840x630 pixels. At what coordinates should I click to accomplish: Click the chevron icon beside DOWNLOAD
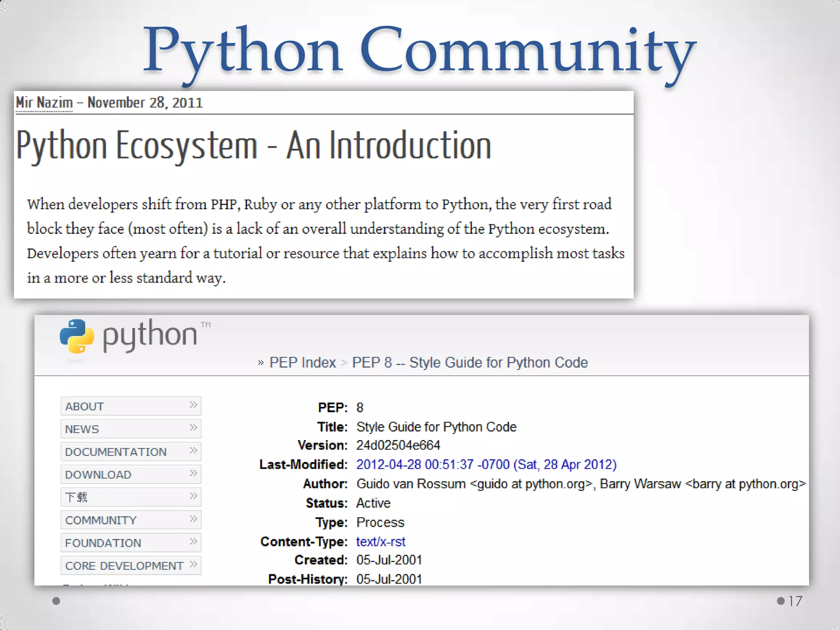[x=193, y=474]
